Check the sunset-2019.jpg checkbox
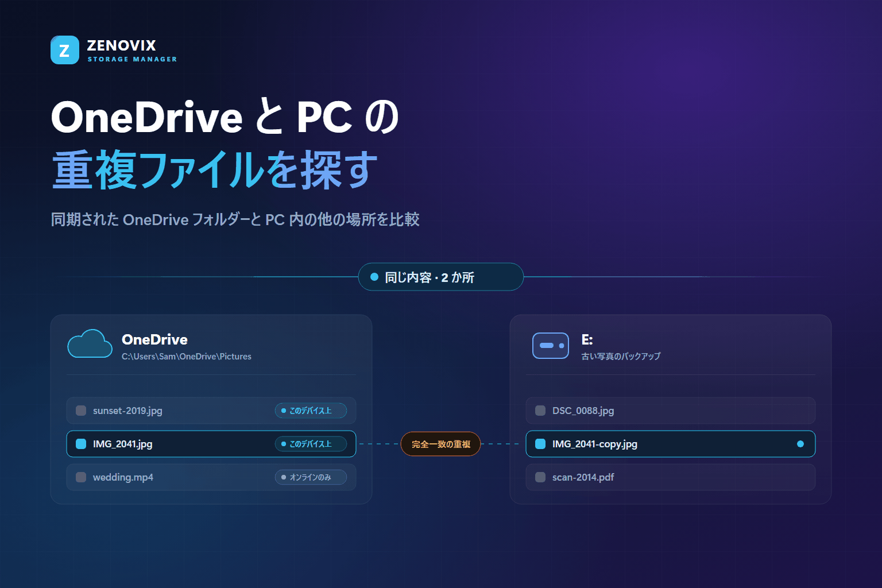Screen dimensions: 882x588 tap(81, 411)
